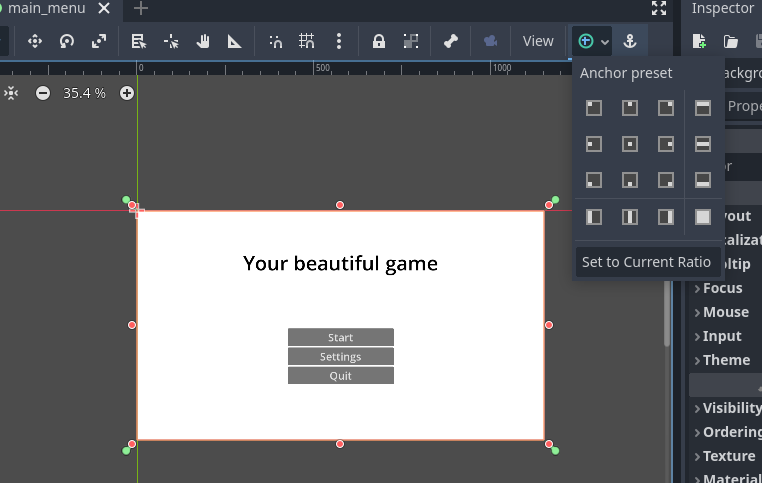Image resolution: width=762 pixels, height=483 pixels.
Task: Choose Bottom Wide anchor preset
Action: tap(703, 180)
